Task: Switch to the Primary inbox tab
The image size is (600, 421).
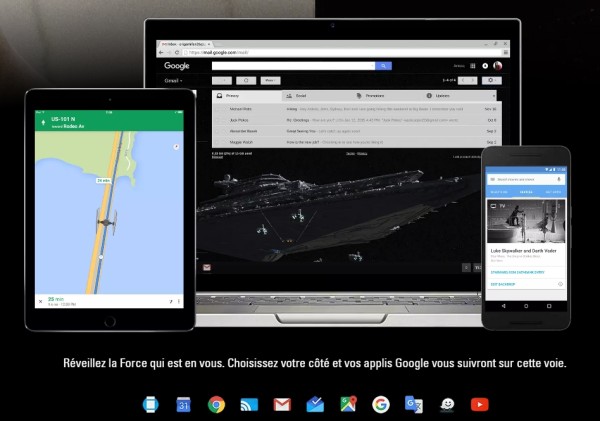Action: coord(247,96)
